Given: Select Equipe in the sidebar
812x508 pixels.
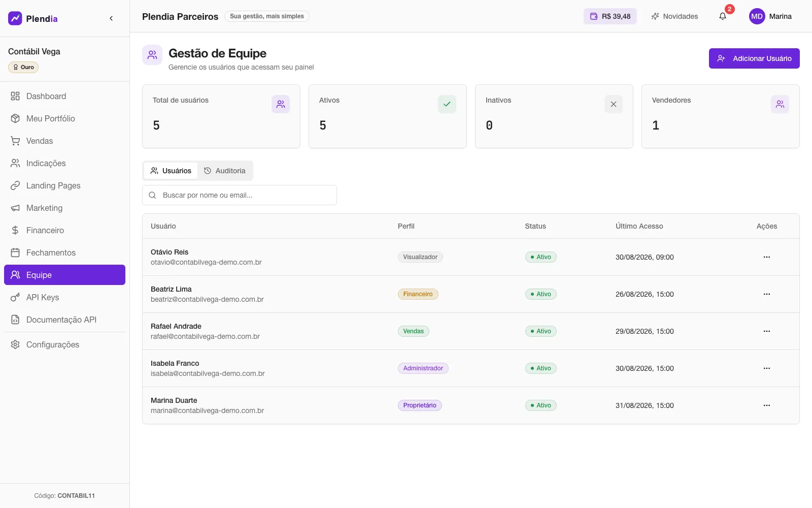Looking at the screenshot, I should (x=64, y=275).
